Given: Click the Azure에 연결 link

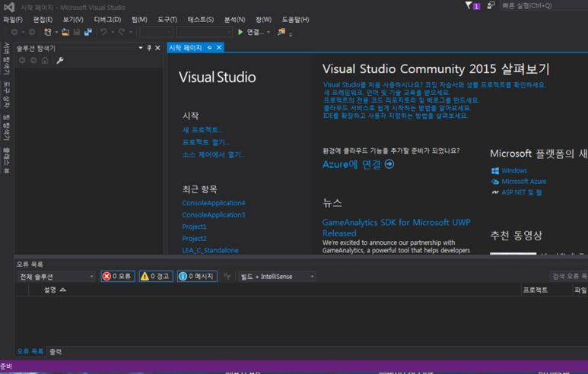Looking at the screenshot, I should (x=351, y=164).
